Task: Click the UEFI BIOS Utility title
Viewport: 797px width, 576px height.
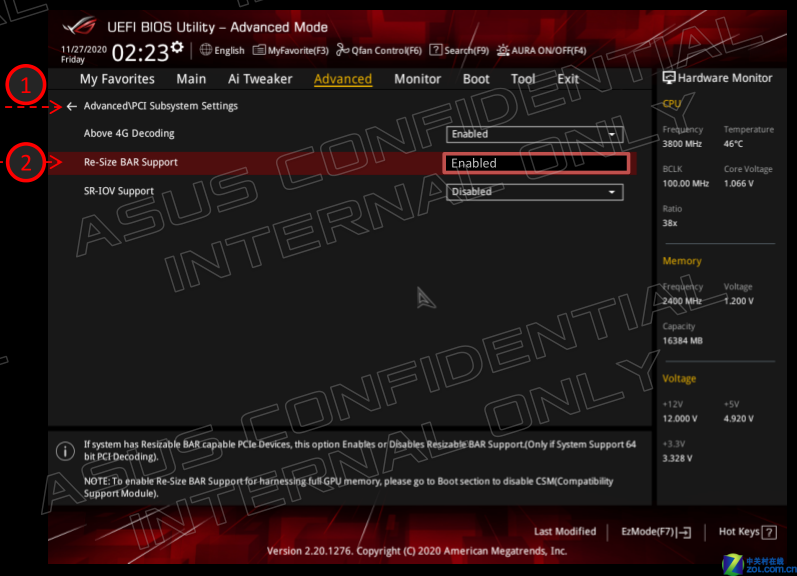Action: (217, 27)
